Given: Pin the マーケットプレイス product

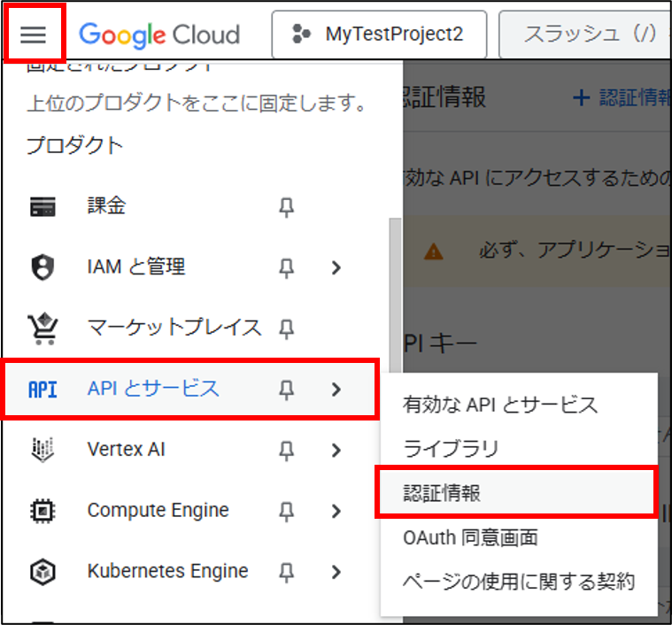Looking at the screenshot, I should coord(286,329).
